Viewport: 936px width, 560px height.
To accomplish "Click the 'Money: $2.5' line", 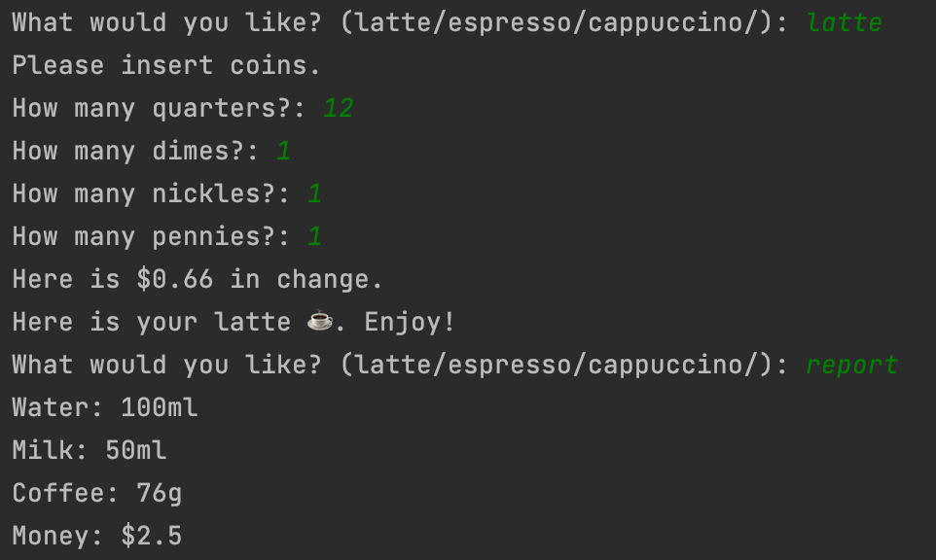I will pos(97,536).
